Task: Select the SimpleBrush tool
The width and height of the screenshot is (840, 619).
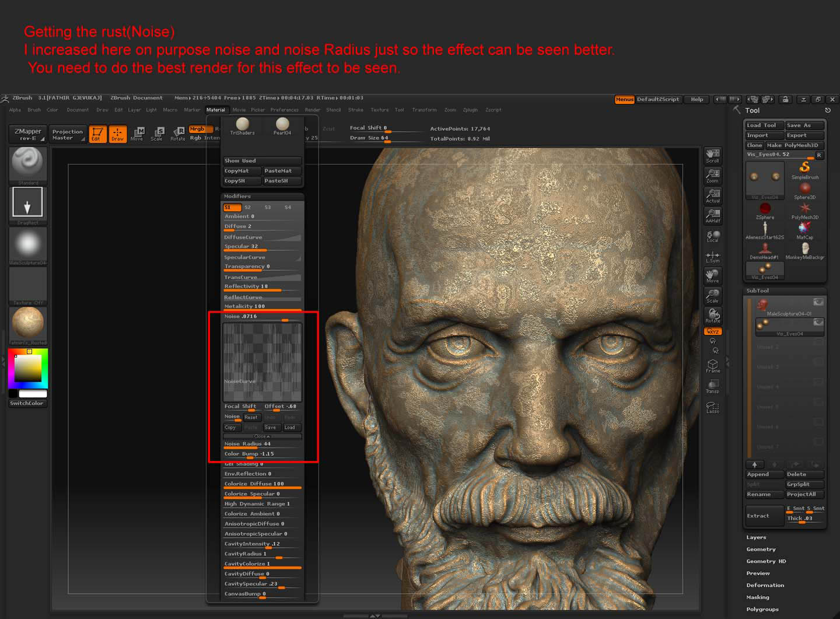Action: tap(804, 170)
